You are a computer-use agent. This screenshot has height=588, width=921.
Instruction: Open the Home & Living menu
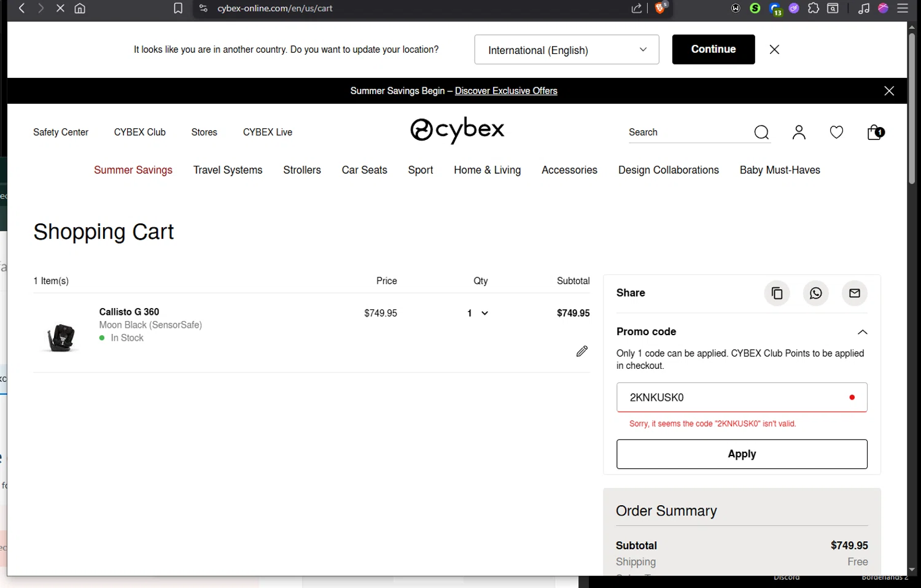(488, 170)
